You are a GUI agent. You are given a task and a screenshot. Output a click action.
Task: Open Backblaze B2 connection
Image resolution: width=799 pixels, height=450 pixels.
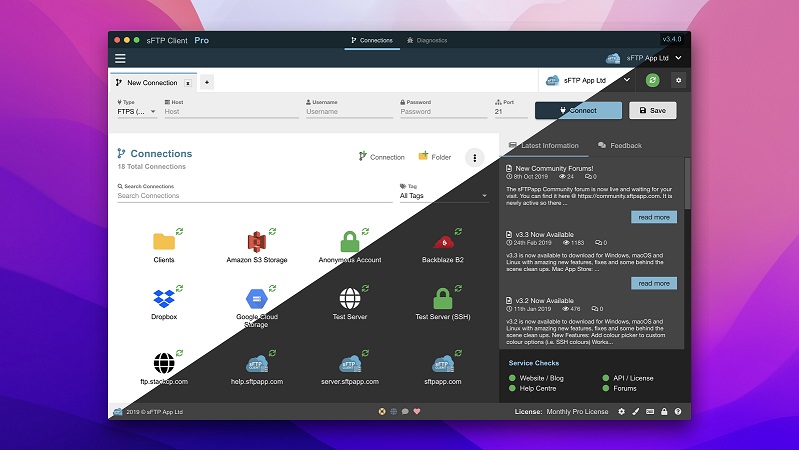click(x=443, y=247)
